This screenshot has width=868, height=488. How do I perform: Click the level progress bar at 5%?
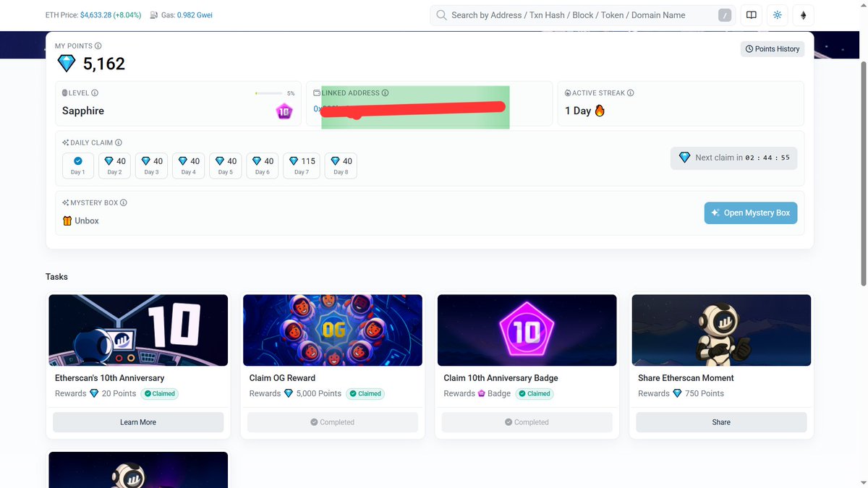tap(268, 93)
